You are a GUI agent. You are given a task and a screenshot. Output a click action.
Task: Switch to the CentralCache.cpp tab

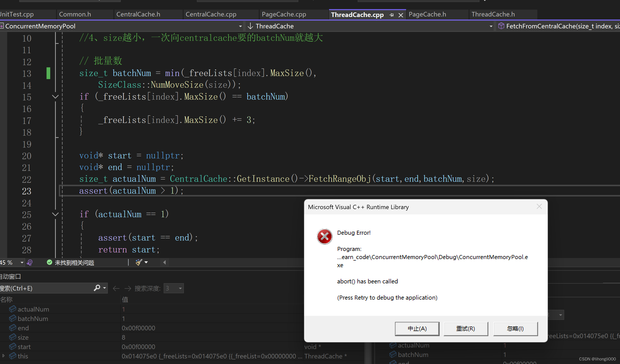pos(211,14)
